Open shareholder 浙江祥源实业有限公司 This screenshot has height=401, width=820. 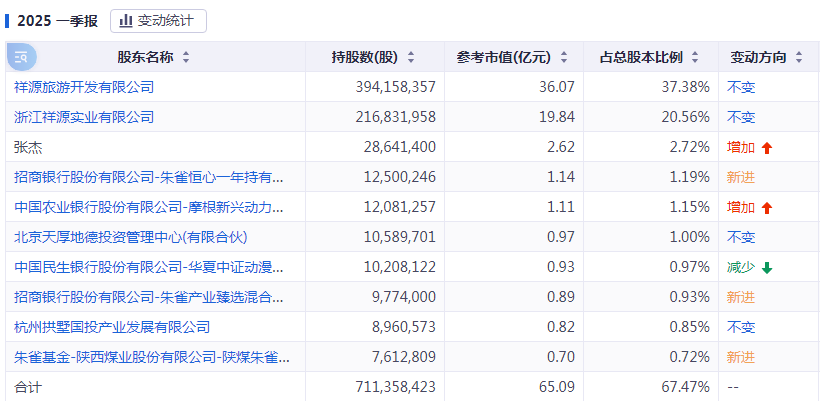pos(84,117)
